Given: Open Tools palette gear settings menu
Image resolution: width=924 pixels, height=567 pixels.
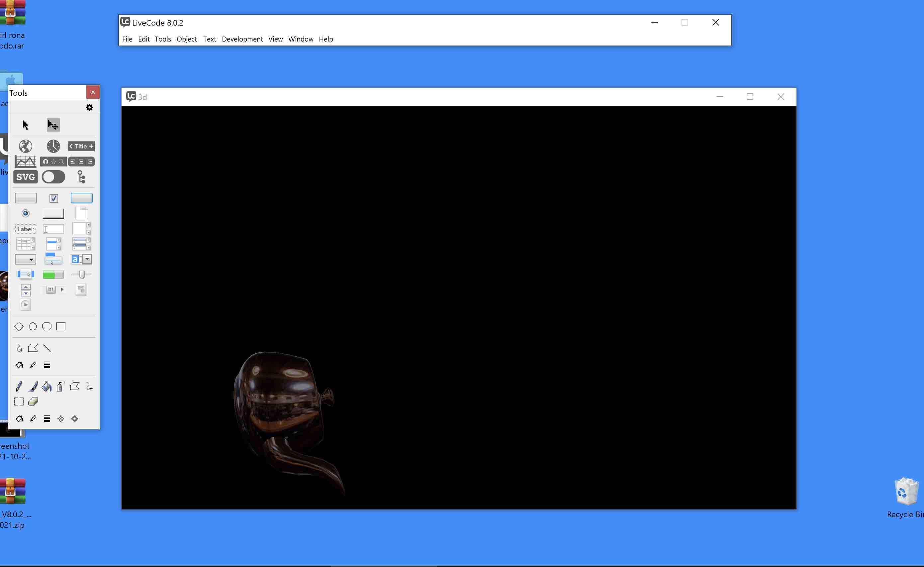Looking at the screenshot, I should 89,107.
